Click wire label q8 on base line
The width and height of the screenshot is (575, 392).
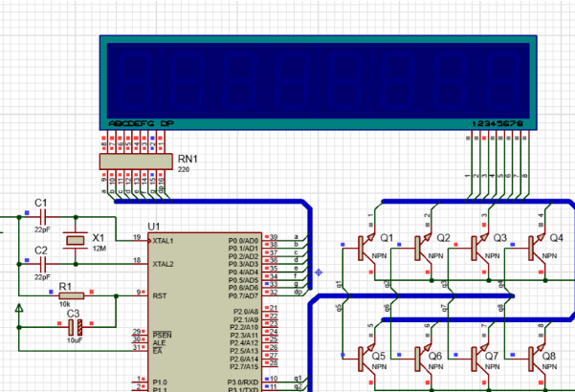pyautogui.click(x=501, y=308)
